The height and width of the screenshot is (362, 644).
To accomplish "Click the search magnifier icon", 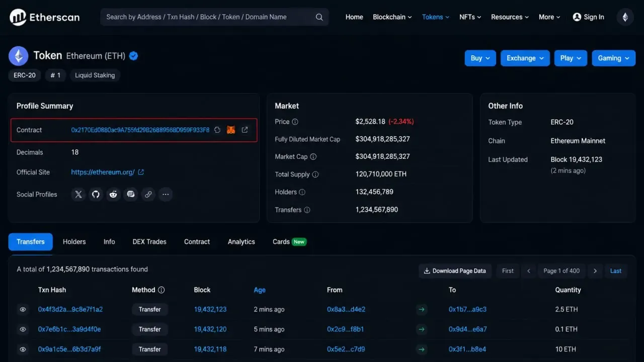I will (x=319, y=17).
